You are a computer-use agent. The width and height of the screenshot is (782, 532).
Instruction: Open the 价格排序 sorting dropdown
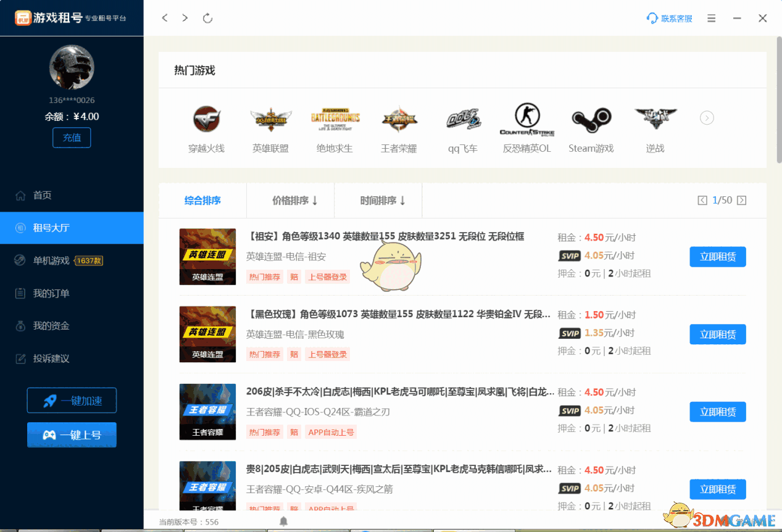click(290, 200)
